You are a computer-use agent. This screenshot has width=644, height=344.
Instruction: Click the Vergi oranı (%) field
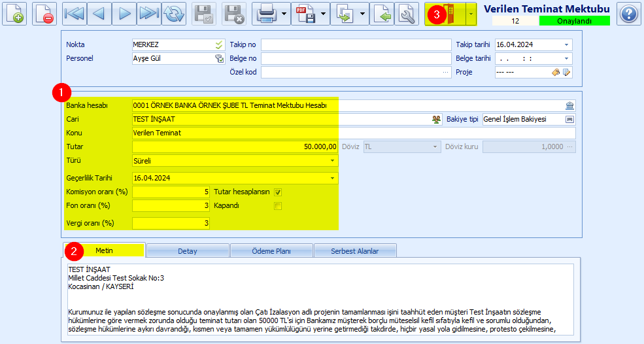click(171, 223)
